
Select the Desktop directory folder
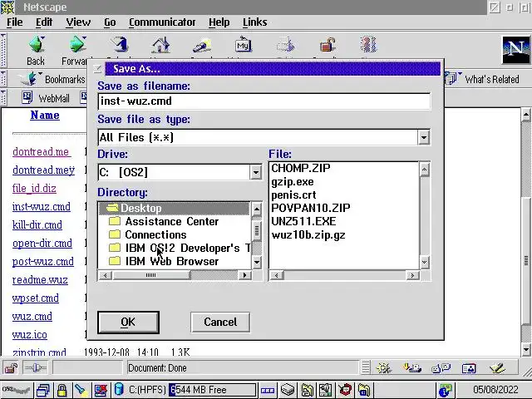174,208
